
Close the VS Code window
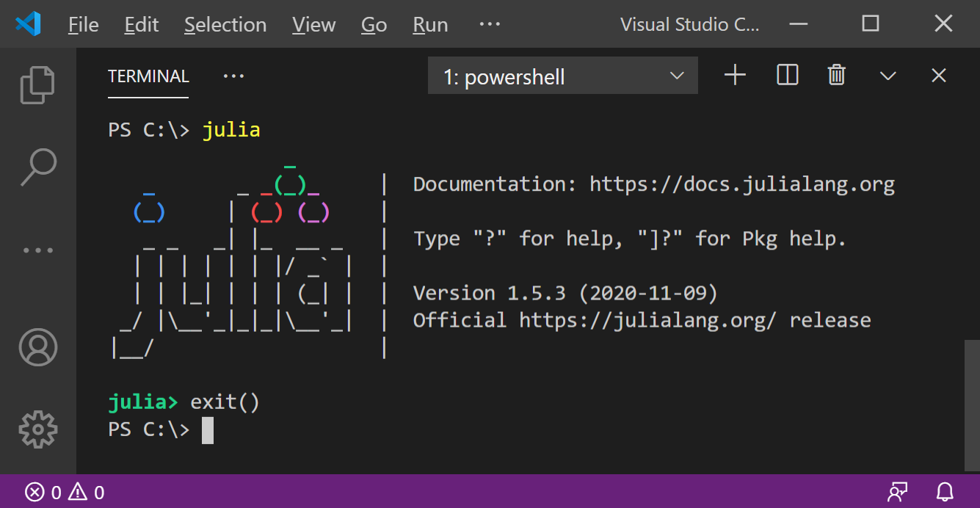(x=943, y=24)
